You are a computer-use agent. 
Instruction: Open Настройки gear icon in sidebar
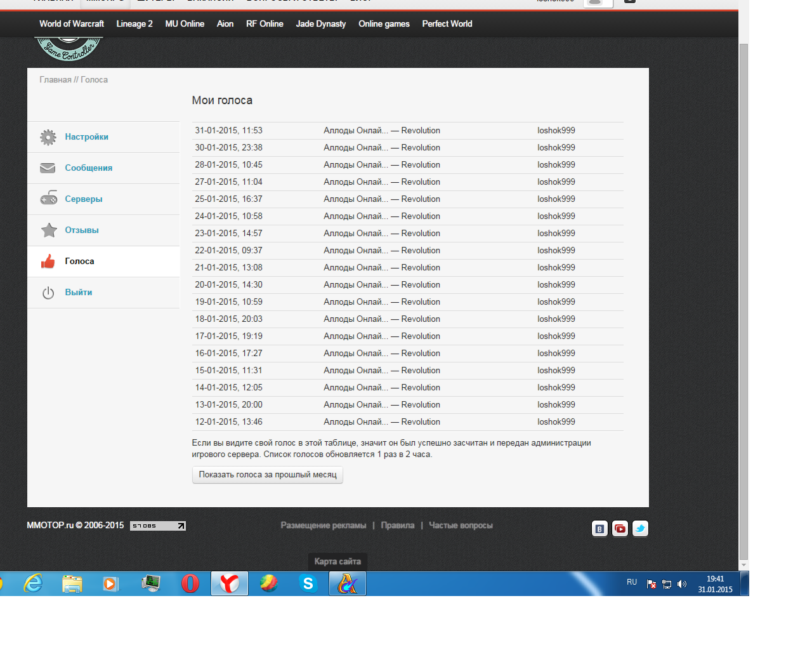coord(48,137)
